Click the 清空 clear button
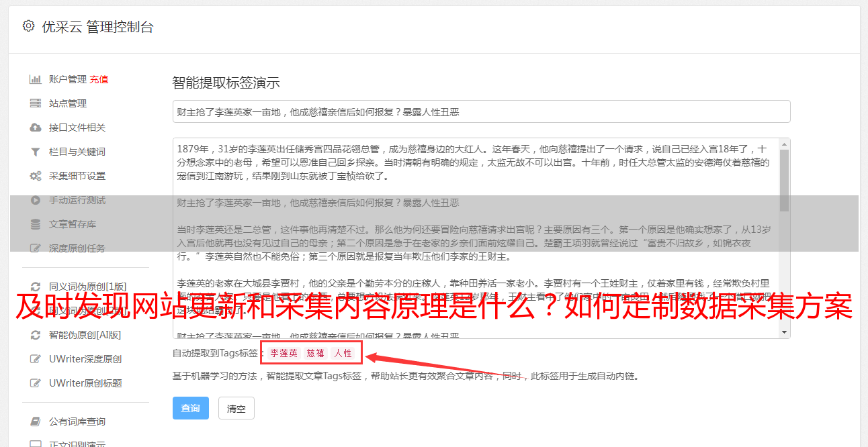The image size is (868, 447). point(236,408)
